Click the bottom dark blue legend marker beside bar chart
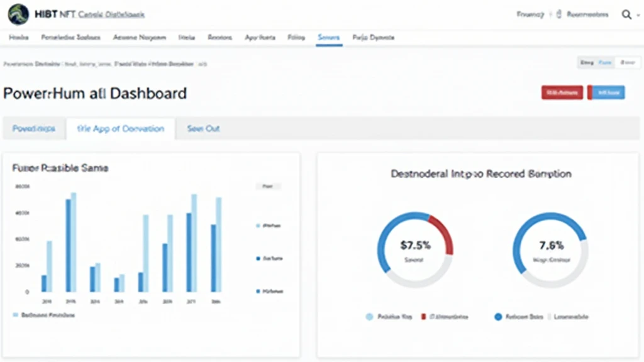Screen dimensions: 644x362 (258, 292)
